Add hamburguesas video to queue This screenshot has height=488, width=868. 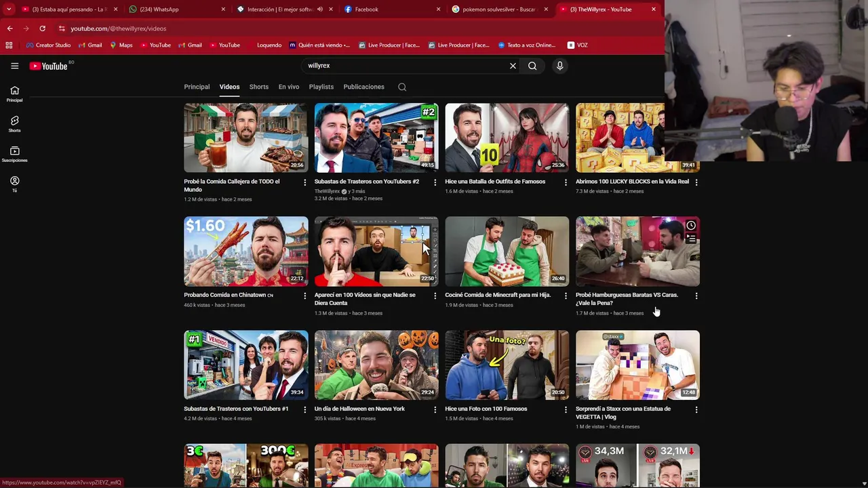(x=690, y=239)
